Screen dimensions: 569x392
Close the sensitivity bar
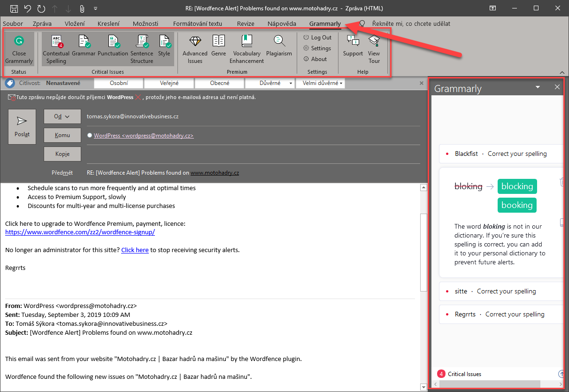point(421,83)
